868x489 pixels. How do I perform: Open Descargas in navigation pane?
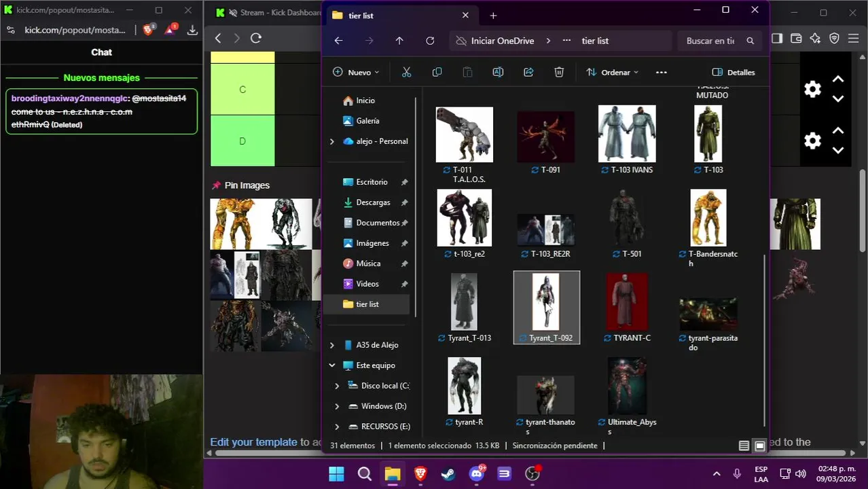[373, 202]
